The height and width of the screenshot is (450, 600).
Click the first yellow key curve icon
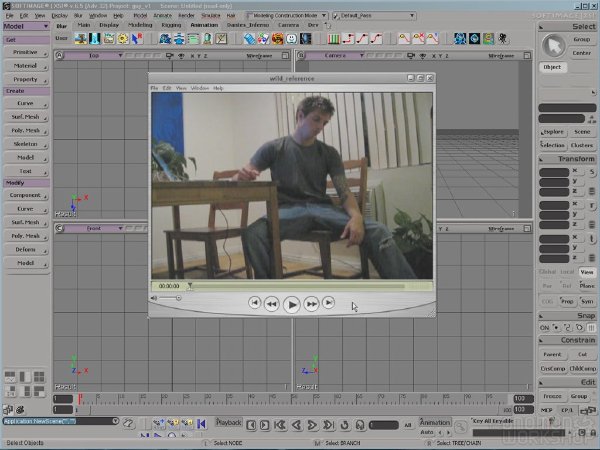404,39
